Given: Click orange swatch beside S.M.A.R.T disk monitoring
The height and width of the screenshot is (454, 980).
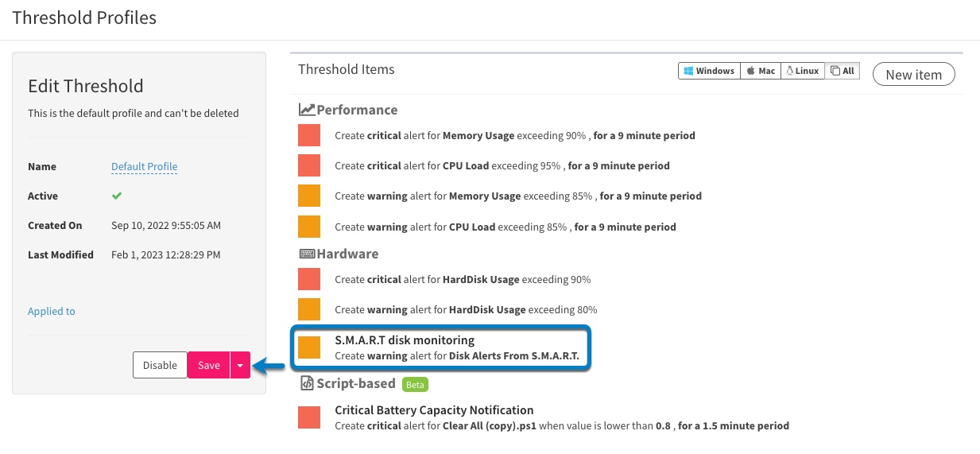Looking at the screenshot, I should [x=309, y=347].
